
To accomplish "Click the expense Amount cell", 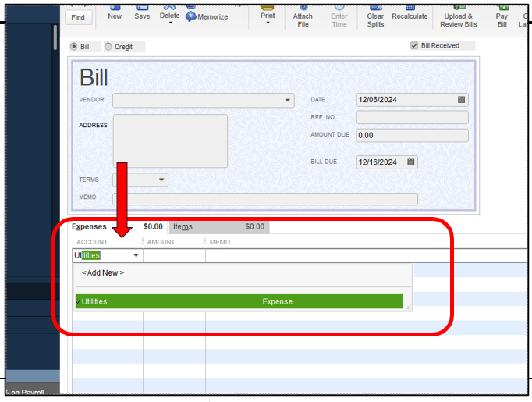I will 174,255.
